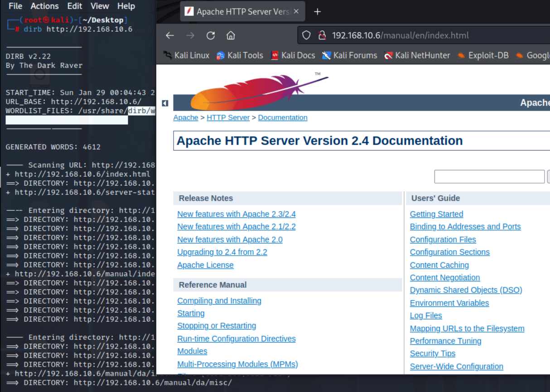Click the Release Notes section heading
Screen dimensions: 550x392
pyautogui.click(x=206, y=198)
